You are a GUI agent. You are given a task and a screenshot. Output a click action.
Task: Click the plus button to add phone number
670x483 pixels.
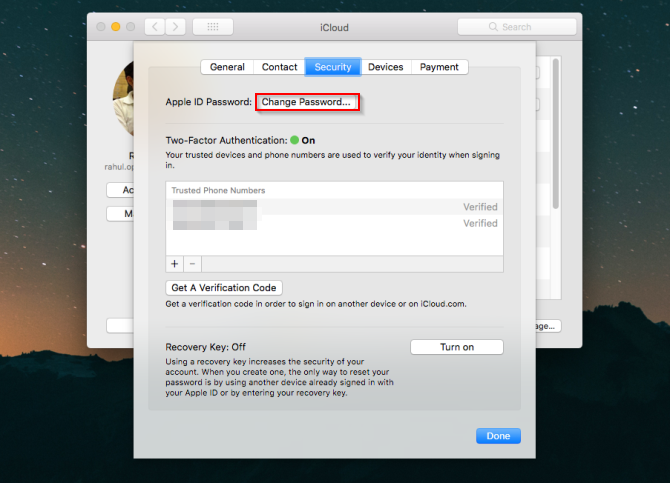pos(174,264)
